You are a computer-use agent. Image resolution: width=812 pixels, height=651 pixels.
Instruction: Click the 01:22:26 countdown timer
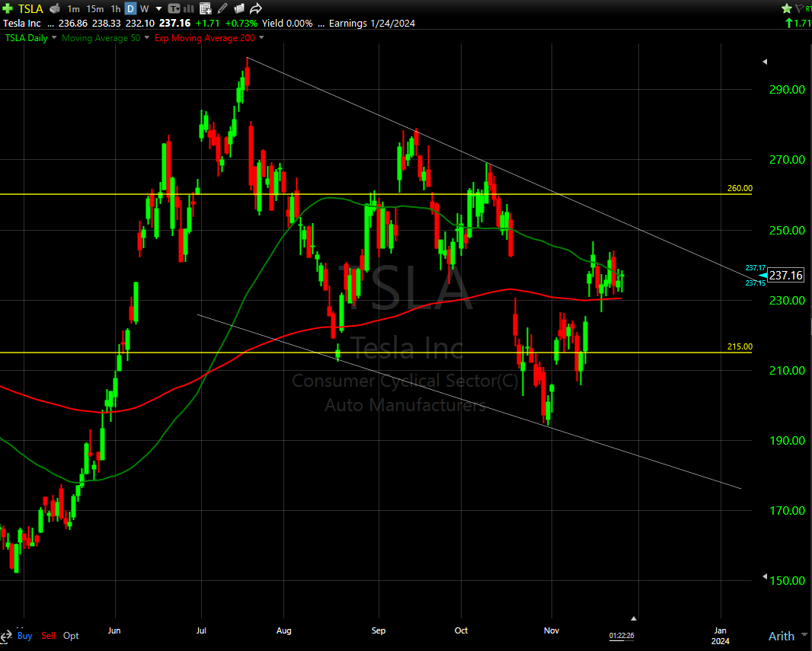tap(622, 636)
